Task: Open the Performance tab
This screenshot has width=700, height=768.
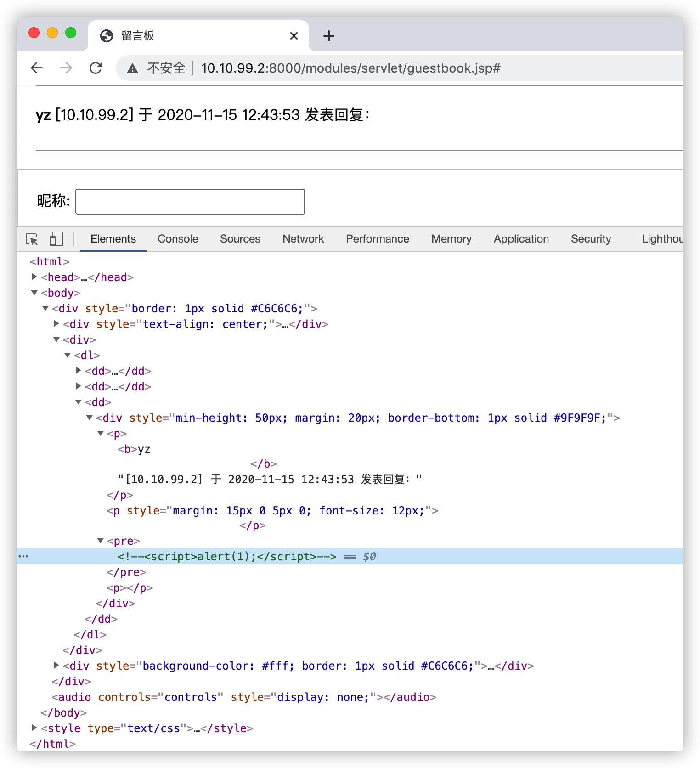Action: [378, 239]
